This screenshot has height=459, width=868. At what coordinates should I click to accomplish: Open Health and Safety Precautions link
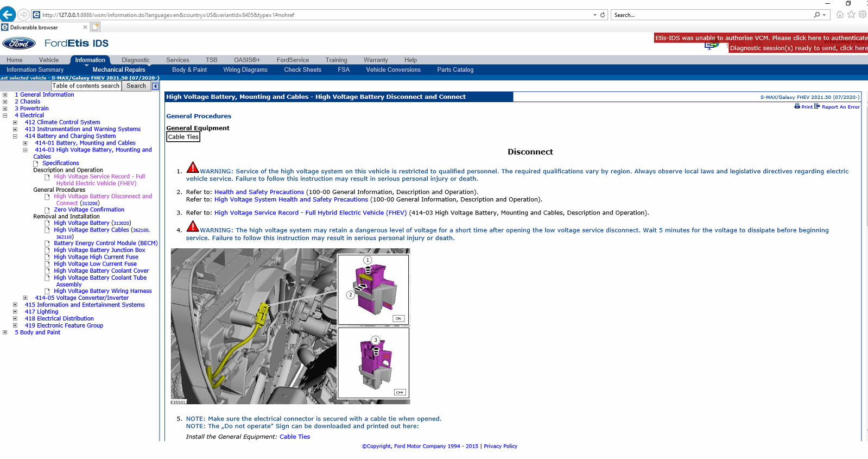point(259,192)
